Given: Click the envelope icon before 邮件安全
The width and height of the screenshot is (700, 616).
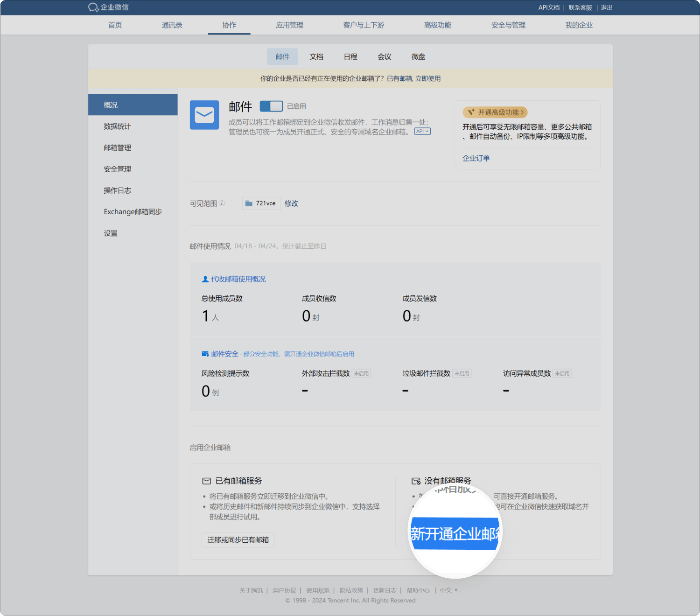Looking at the screenshot, I should pyautogui.click(x=205, y=354).
